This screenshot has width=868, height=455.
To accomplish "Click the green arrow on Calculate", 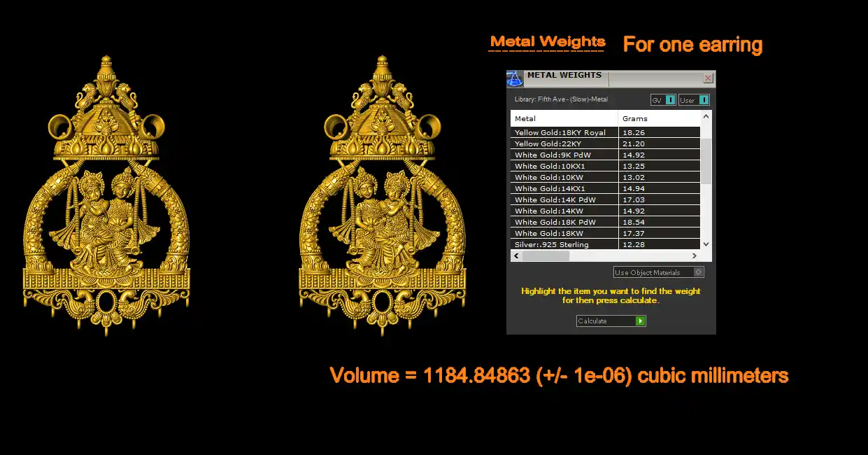I will (x=640, y=321).
